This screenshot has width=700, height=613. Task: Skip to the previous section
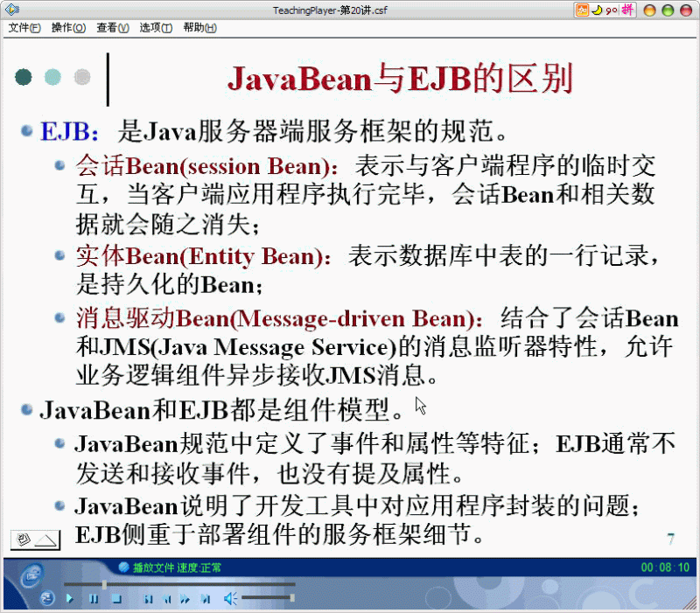167,598
